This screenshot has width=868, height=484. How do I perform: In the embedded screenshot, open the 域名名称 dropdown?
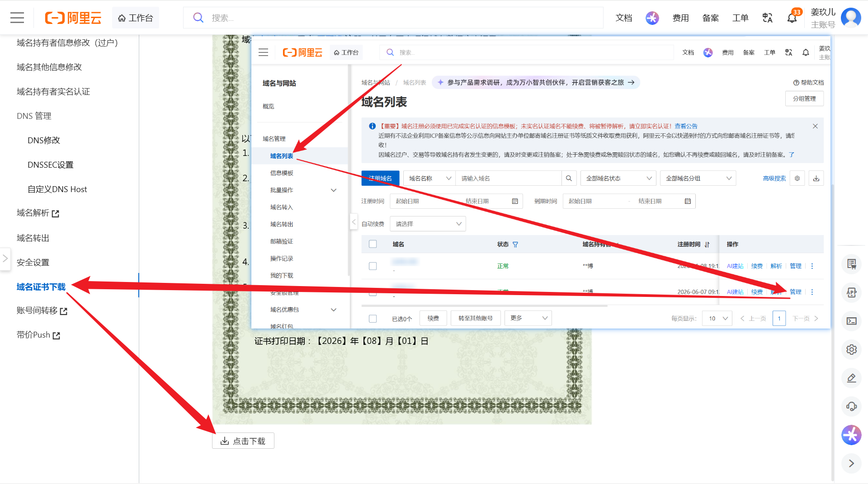click(429, 179)
